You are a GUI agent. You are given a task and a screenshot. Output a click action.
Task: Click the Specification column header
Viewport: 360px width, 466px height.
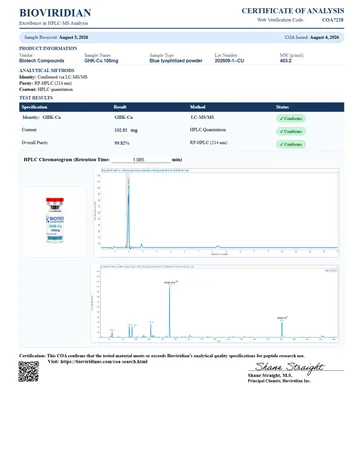34,107
